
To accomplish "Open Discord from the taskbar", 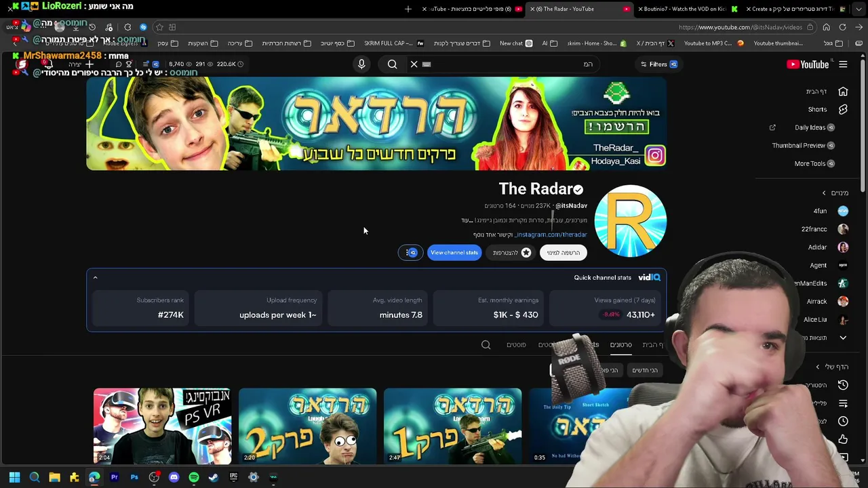I will (174, 477).
